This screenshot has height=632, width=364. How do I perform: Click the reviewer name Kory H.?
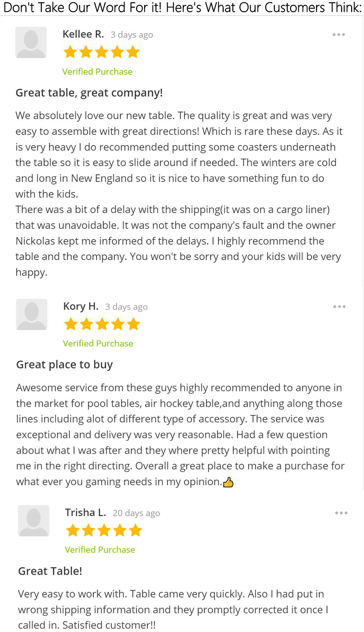81,306
